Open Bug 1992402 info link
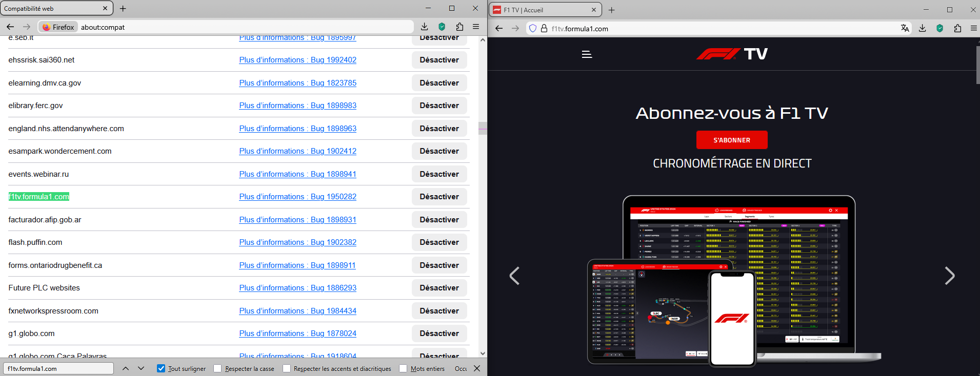 (x=297, y=60)
